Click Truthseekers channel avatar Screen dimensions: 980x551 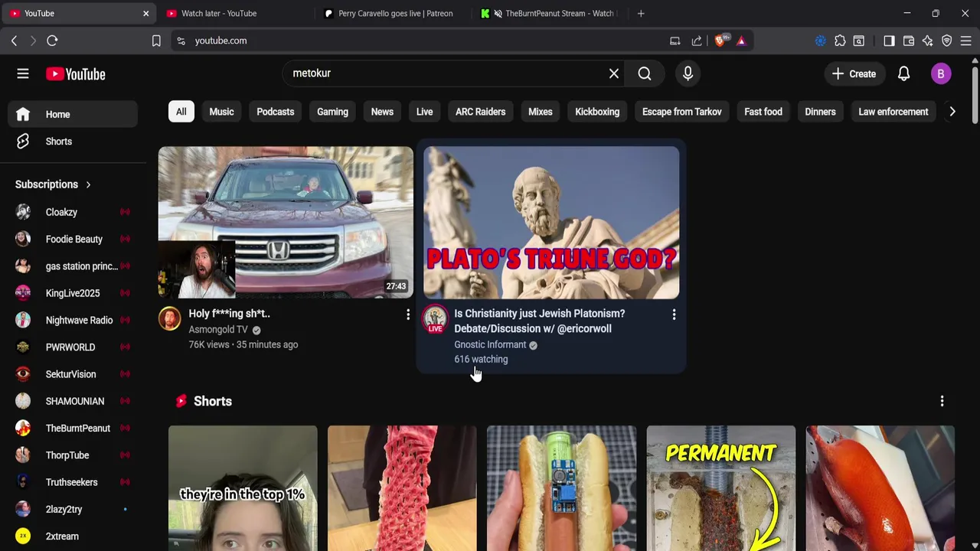[x=23, y=482]
